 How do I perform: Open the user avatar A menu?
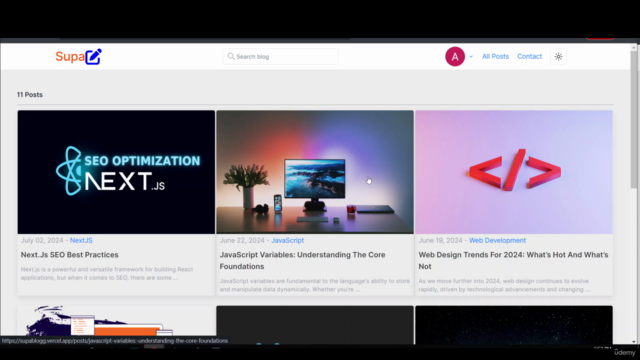(x=455, y=56)
